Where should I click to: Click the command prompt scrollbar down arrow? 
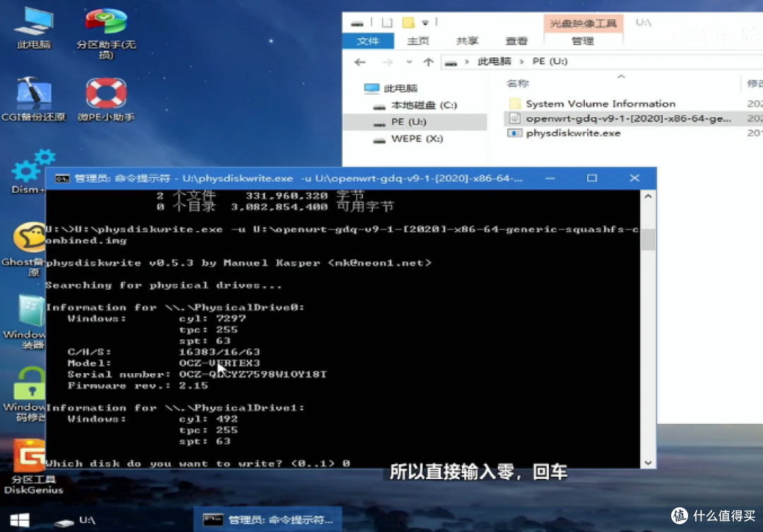pyautogui.click(x=648, y=463)
